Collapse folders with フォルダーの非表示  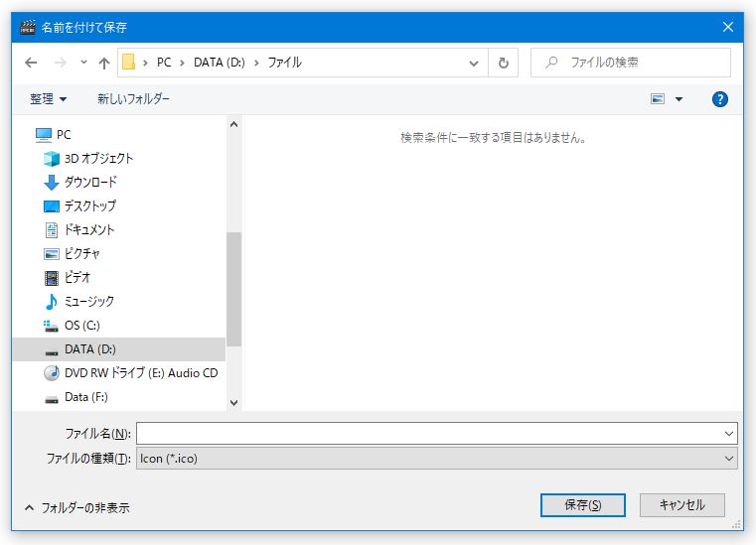77,508
